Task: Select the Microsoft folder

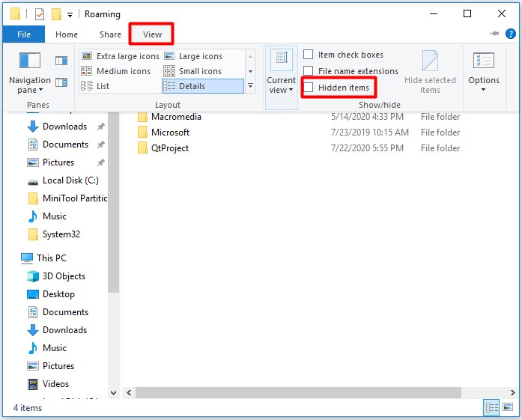Action: pyautogui.click(x=170, y=133)
